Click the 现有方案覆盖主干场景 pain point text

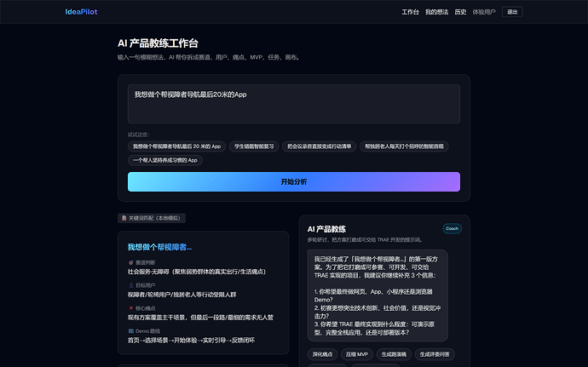(x=200, y=318)
